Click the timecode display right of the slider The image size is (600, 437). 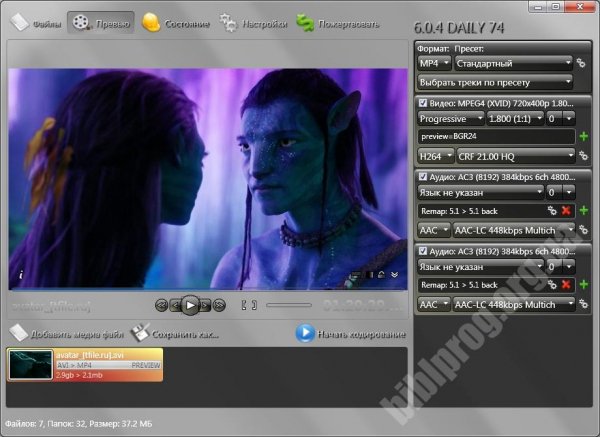tap(363, 305)
